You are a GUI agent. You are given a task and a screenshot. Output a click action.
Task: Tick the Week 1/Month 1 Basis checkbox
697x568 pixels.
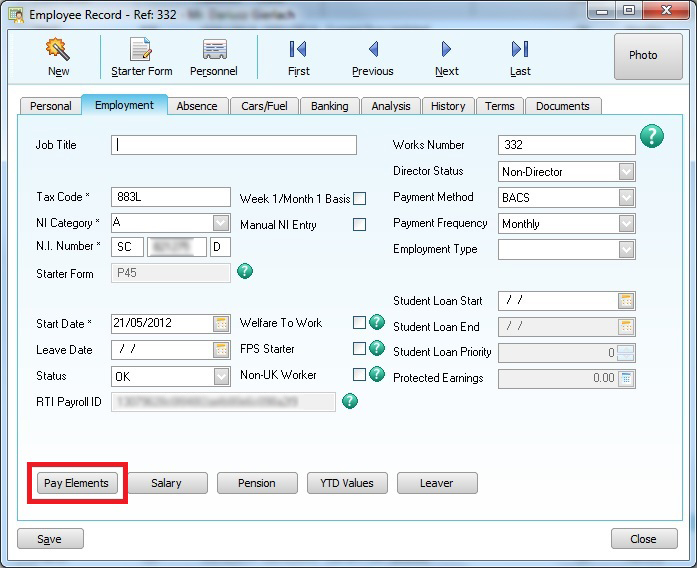[359, 198]
